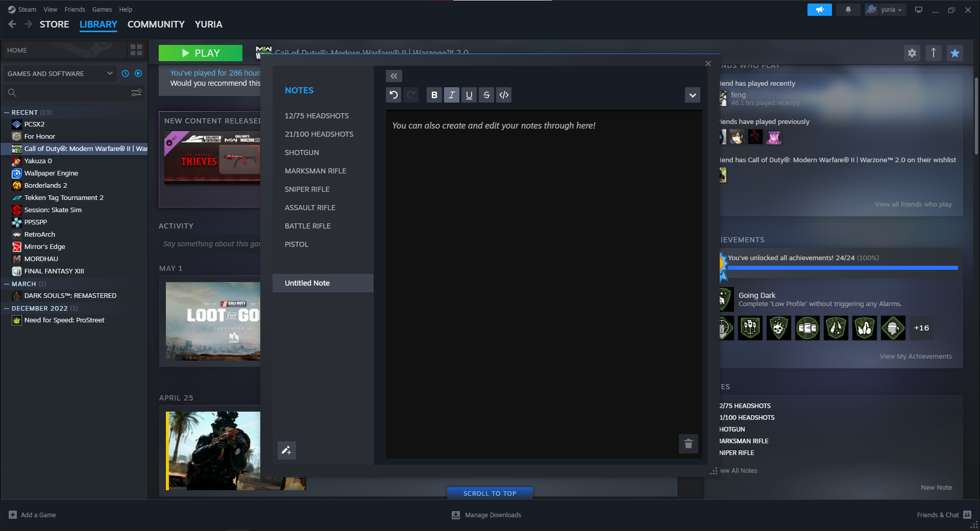Click the bold formatting button
Screen dimensions: 980x531
click(x=434, y=95)
